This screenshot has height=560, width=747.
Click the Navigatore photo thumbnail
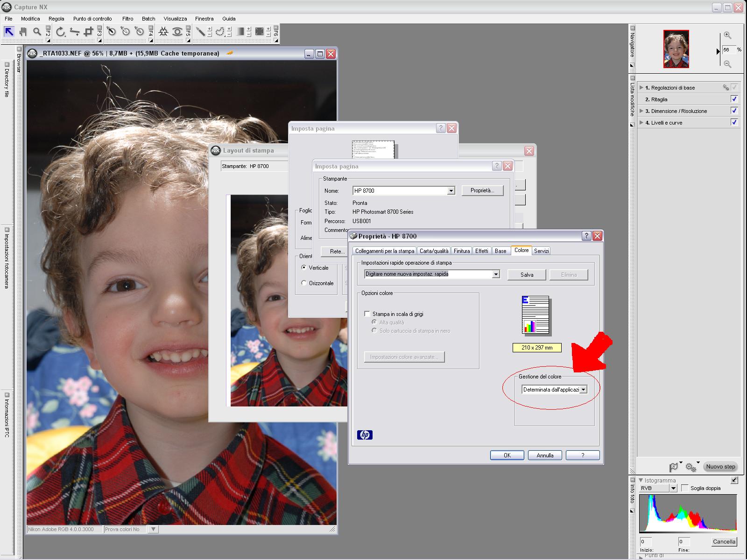coord(676,49)
